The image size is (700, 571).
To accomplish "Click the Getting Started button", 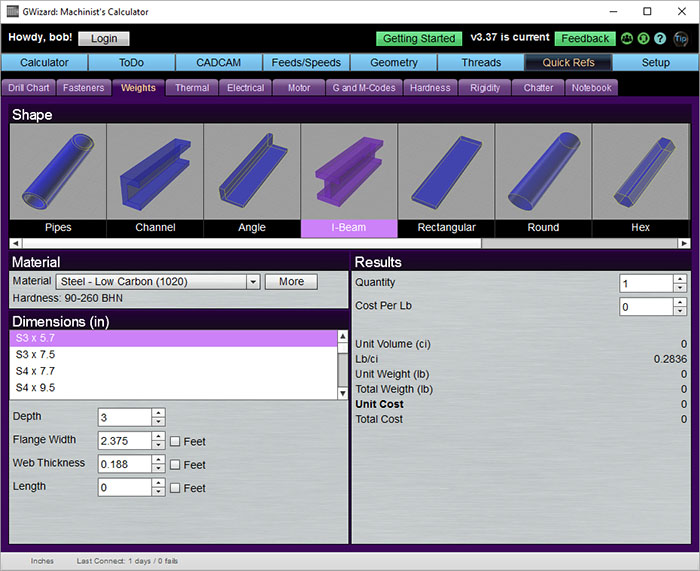I will pos(419,39).
